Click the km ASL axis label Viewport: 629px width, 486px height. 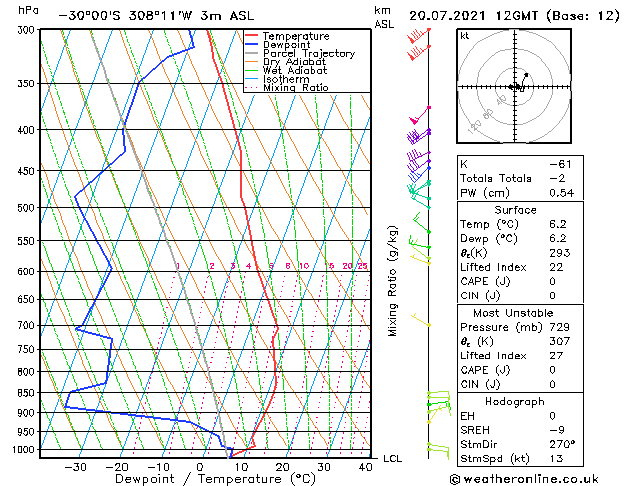coord(384,17)
